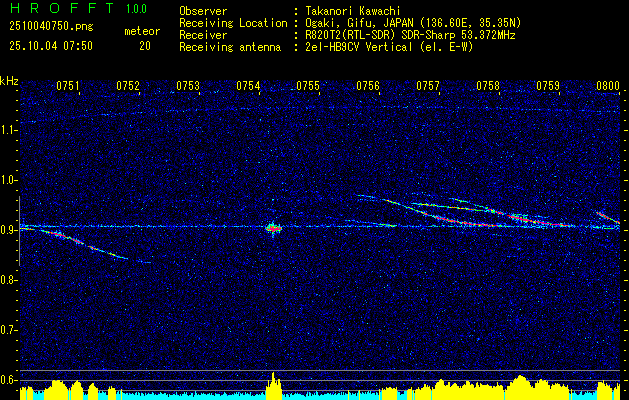Viewport: 629px width, 400px height.
Task: Click the meteor count value 20
Action: point(145,46)
